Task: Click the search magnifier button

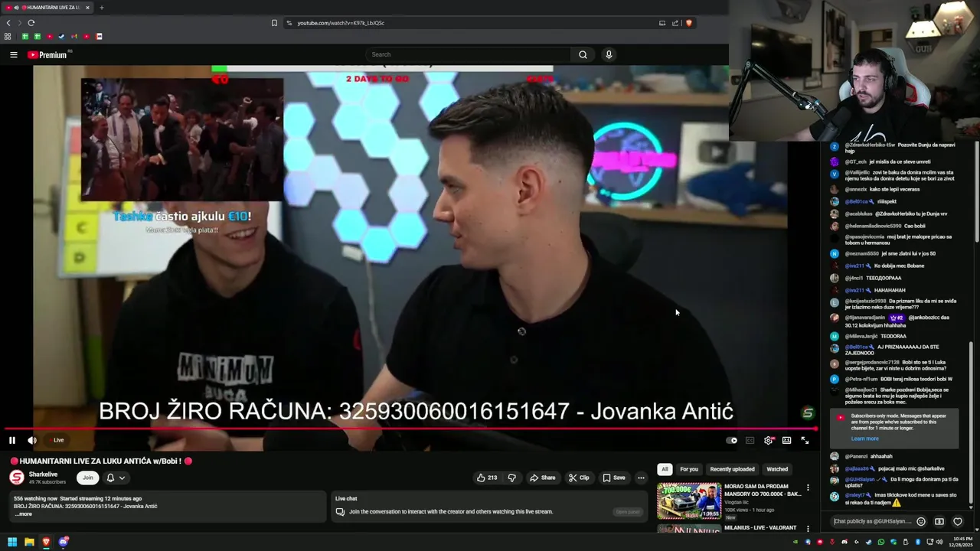Action: [583, 54]
